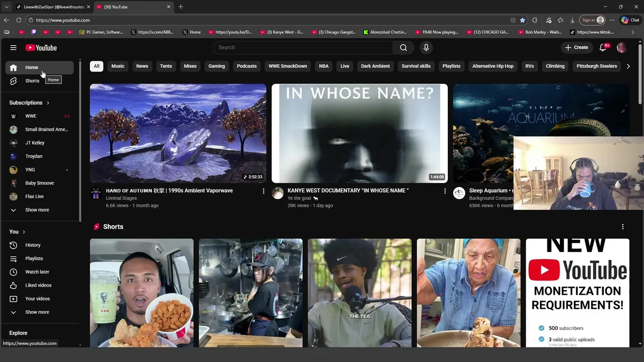Select the Dark Ambient filter chip
This screenshot has width=644, height=362.
click(x=375, y=66)
